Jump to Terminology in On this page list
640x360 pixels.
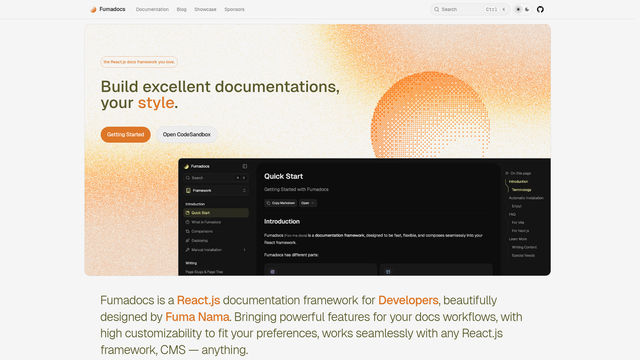coord(522,190)
